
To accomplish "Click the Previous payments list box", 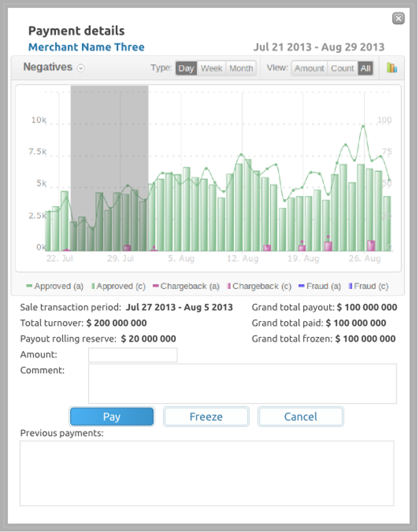I will point(207,473).
